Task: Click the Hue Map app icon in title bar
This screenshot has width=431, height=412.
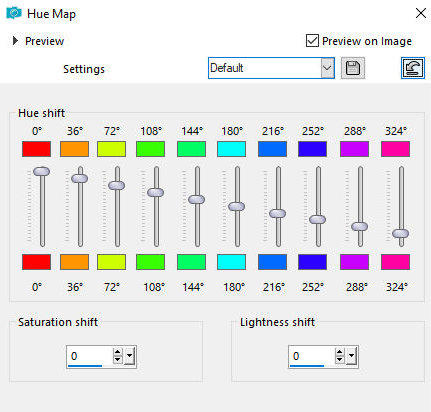Action: (x=14, y=13)
